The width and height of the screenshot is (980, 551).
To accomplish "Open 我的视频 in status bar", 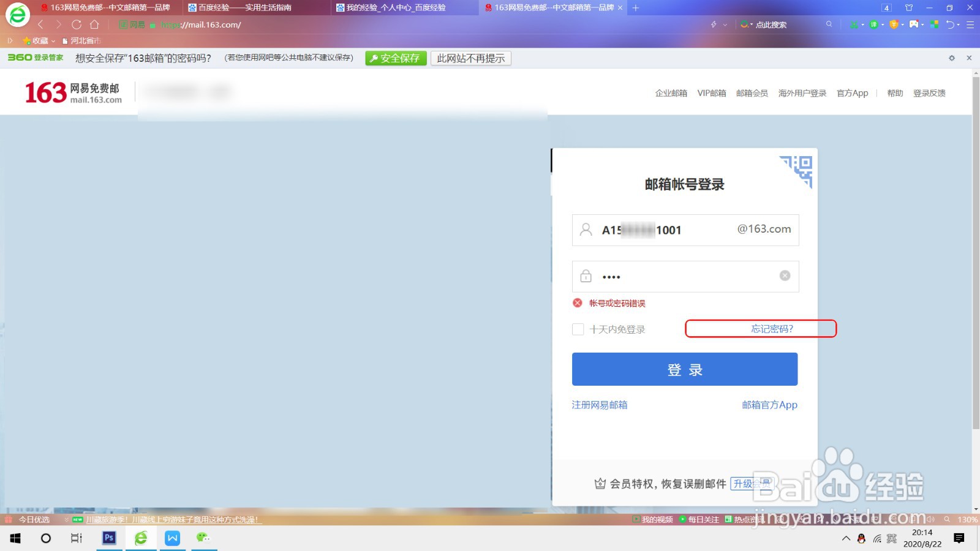I will [652, 519].
